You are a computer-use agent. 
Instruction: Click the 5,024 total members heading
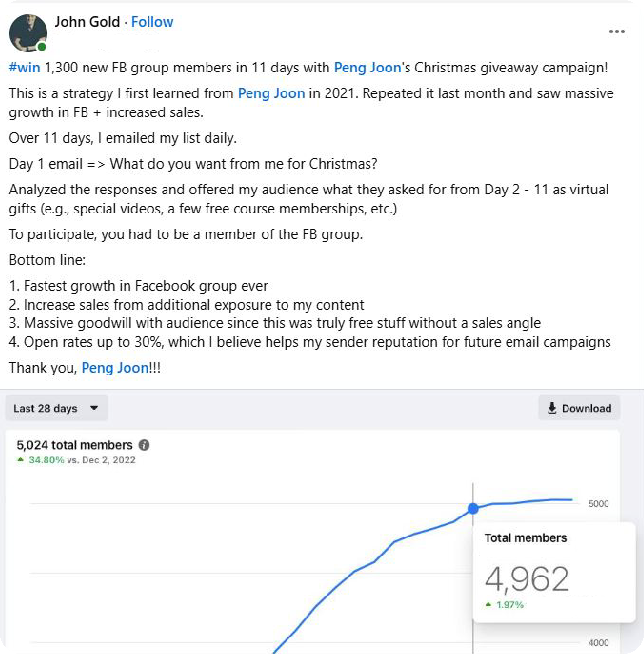pos(74,445)
